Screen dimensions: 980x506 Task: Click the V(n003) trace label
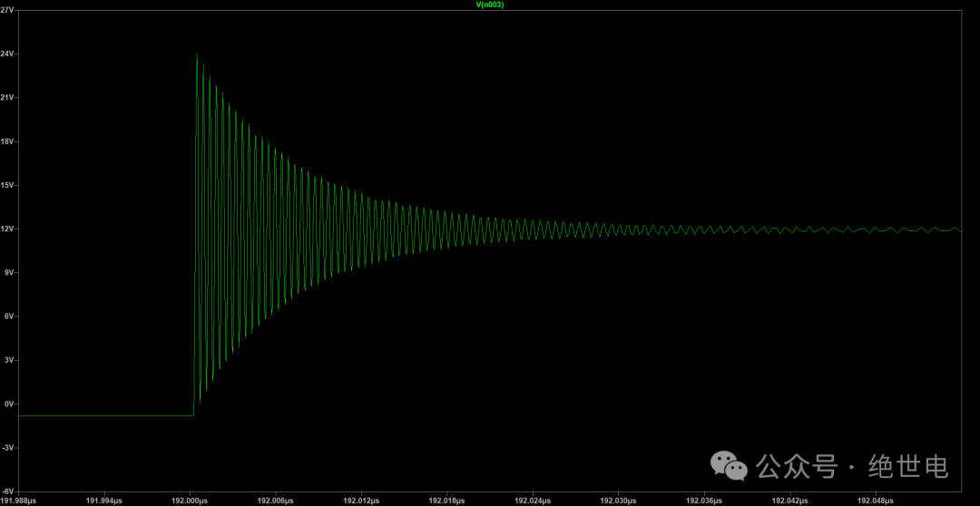point(490,5)
